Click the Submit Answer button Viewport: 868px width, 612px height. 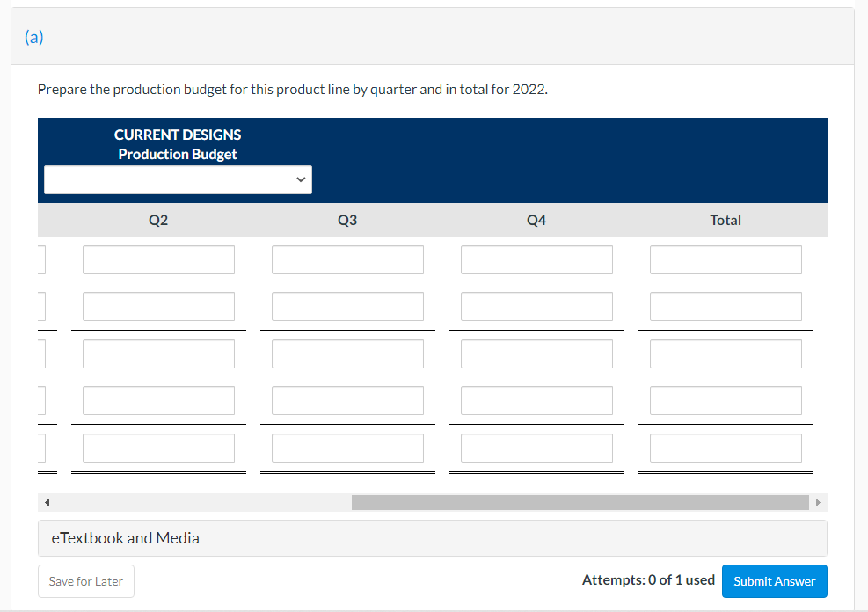[775, 581]
